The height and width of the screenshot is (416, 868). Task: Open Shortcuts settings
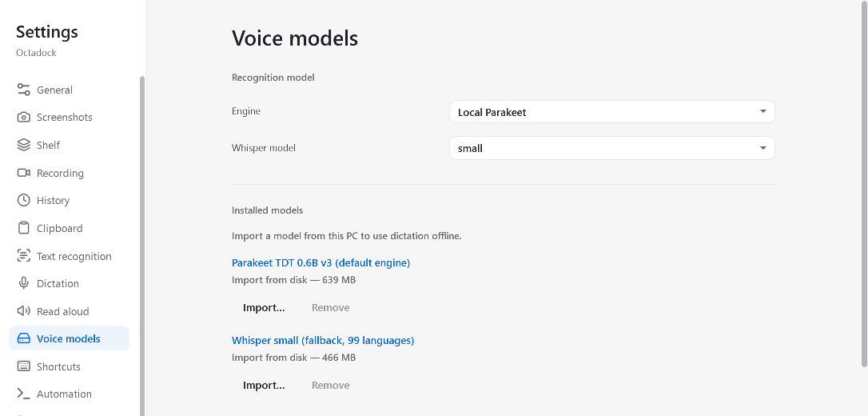70,366
